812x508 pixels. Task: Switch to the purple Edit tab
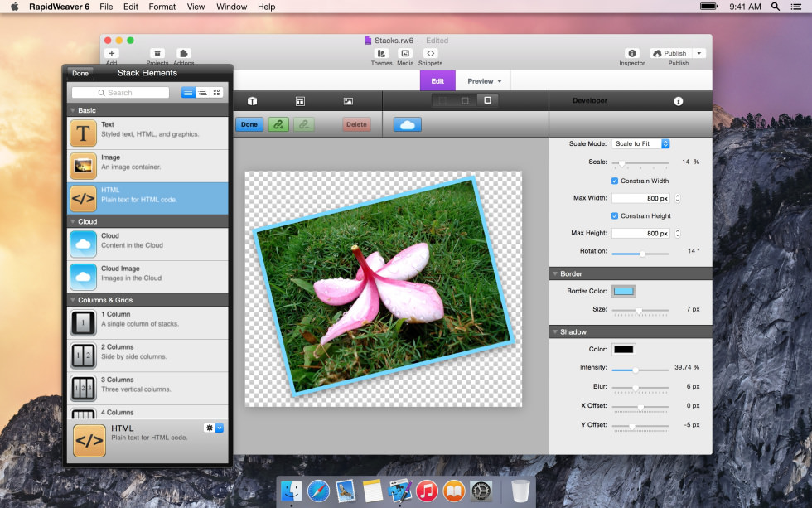tap(437, 80)
